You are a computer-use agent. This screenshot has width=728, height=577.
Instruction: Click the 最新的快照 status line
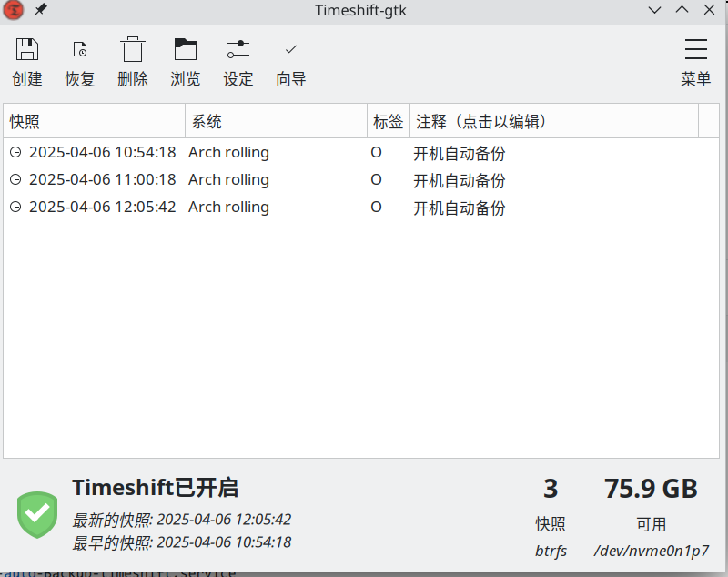(182, 520)
